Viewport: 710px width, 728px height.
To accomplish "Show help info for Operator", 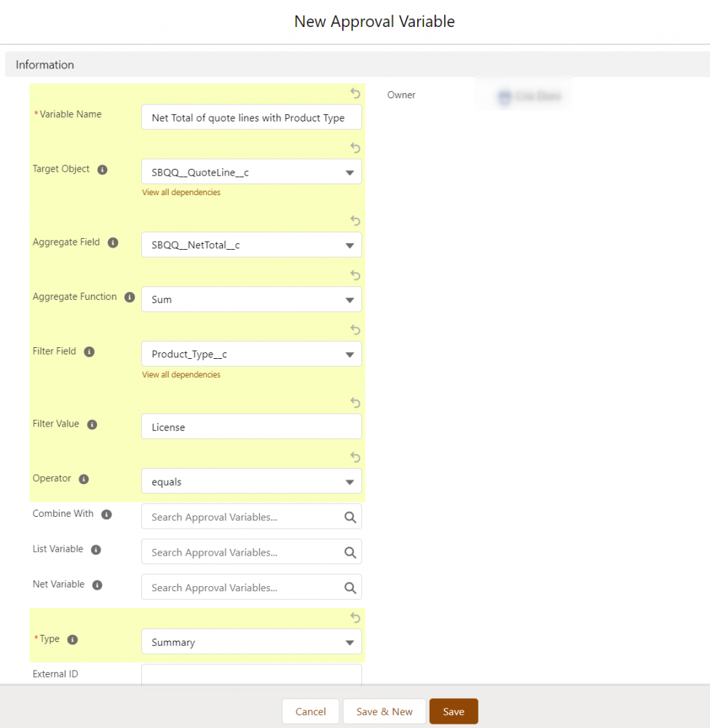I will coord(84,479).
